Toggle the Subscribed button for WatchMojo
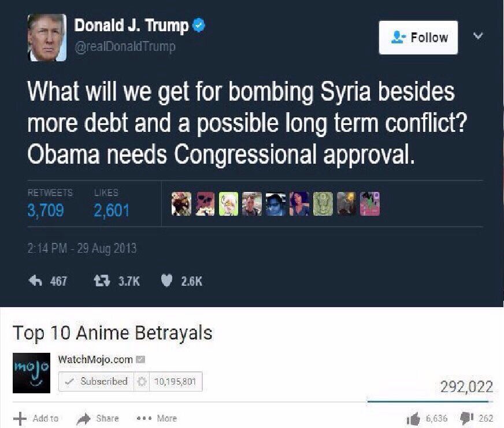504x428 pixels. pos(96,381)
